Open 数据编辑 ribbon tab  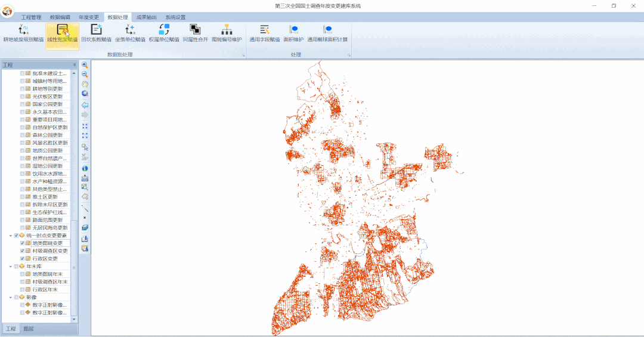click(60, 17)
